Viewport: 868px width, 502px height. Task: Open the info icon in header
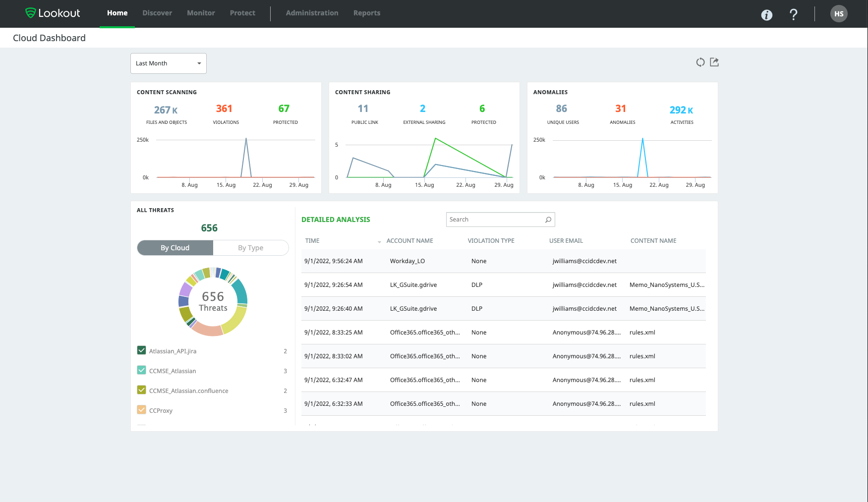point(766,15)
